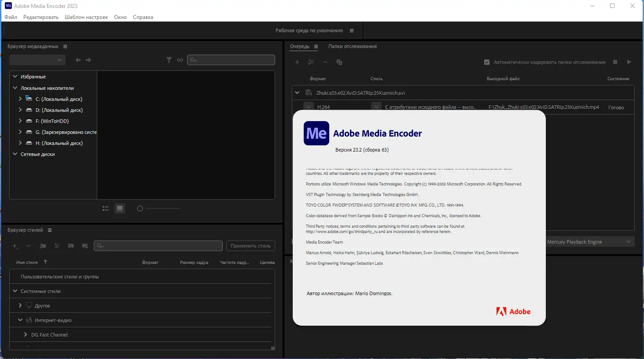
Task: Expand the C: local disk tree item
Action: [20, 99]
